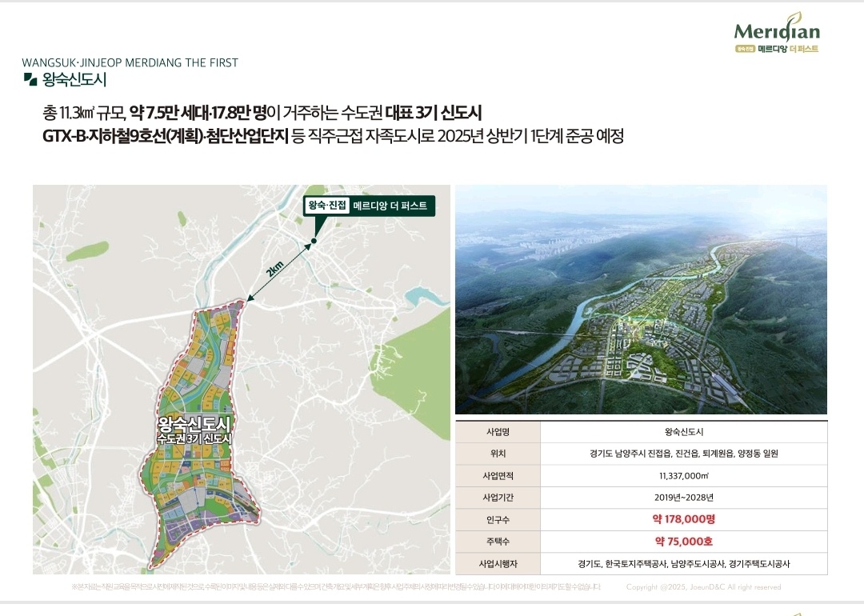This screenshot has height=616, width=864.
Task: Click the 약 178,000명 population value
Action: pos(684,519)
